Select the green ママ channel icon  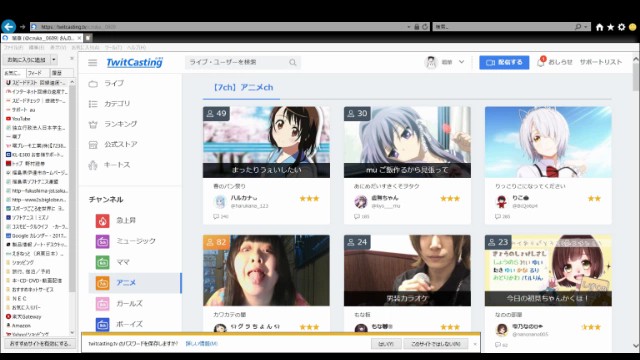pyautogui.click(x=102, y=262)
